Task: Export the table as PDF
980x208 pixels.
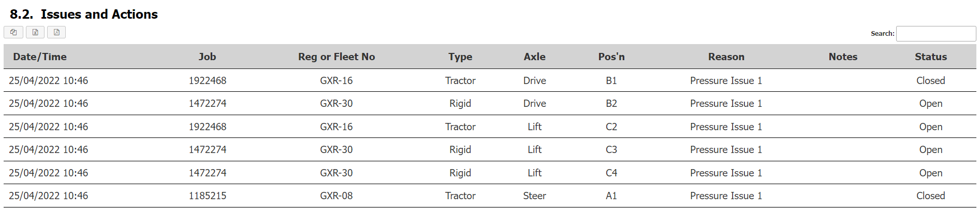Action: tap(56, 32)
